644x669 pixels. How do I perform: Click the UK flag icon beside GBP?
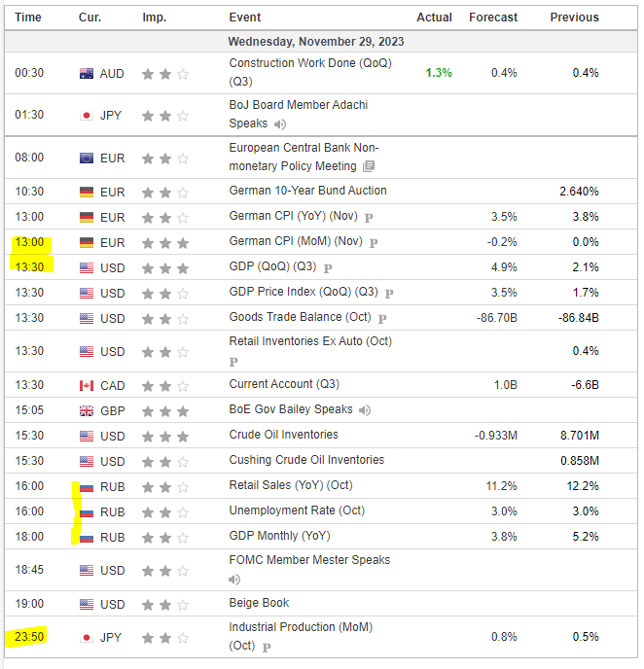pyautogui.click(x=87, y=410)
